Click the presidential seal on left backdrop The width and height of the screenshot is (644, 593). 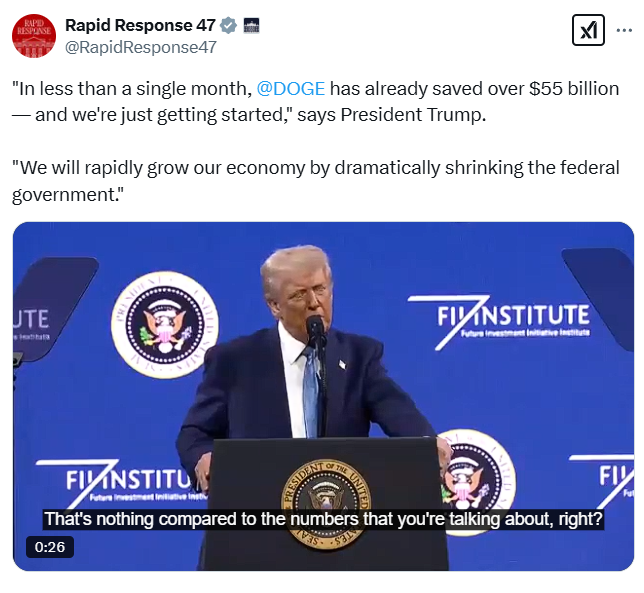coord(165,324)
